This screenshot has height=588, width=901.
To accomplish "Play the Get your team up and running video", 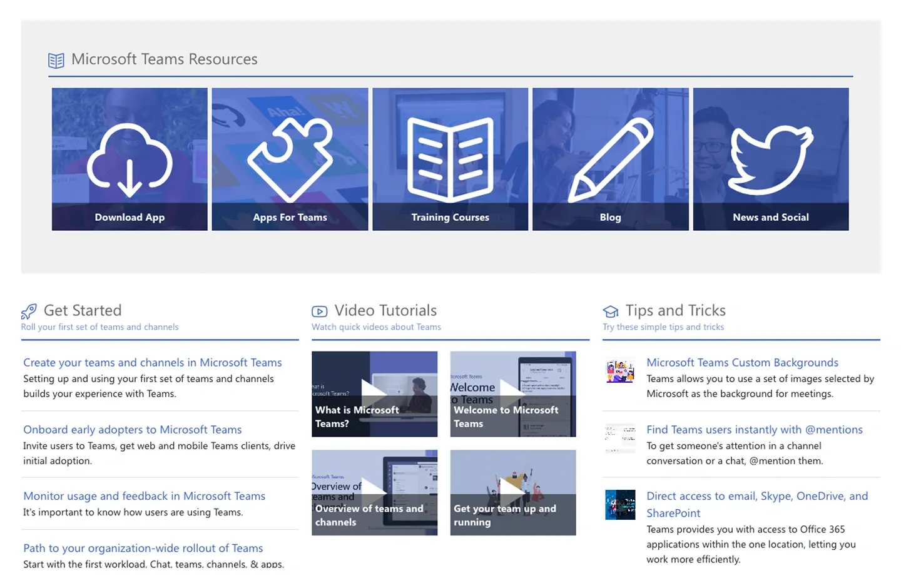I will pyautogui.click(x=513, y=493).
